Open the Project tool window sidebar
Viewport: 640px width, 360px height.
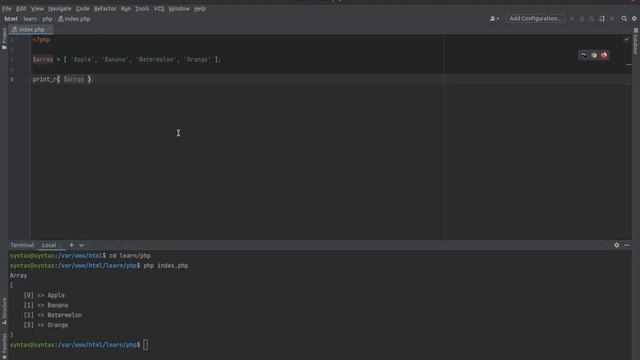pos(4,38)
